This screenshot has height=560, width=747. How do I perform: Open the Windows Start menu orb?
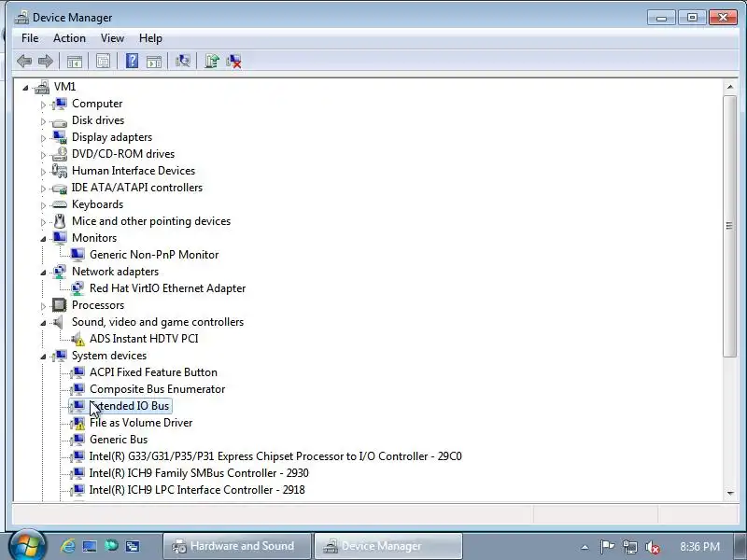pyautogui.click(x=27, y=546)
